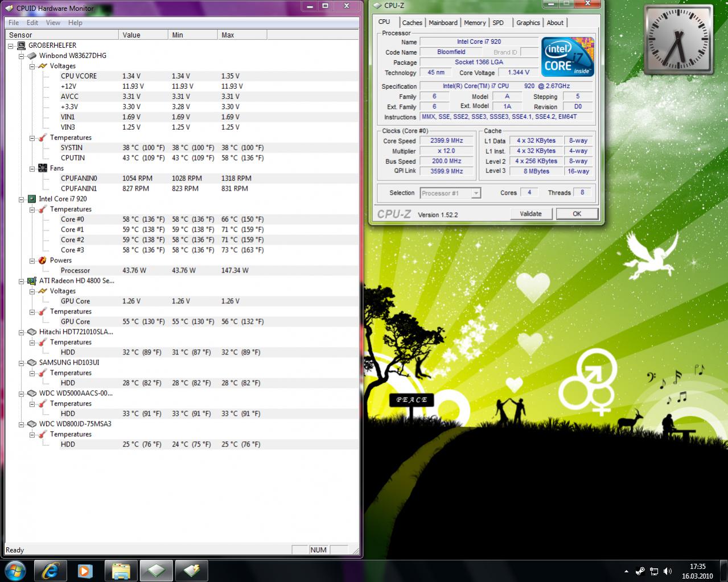Switch to the About tab in CPU-Z
The image size is (728, 582).
point(555,23)
